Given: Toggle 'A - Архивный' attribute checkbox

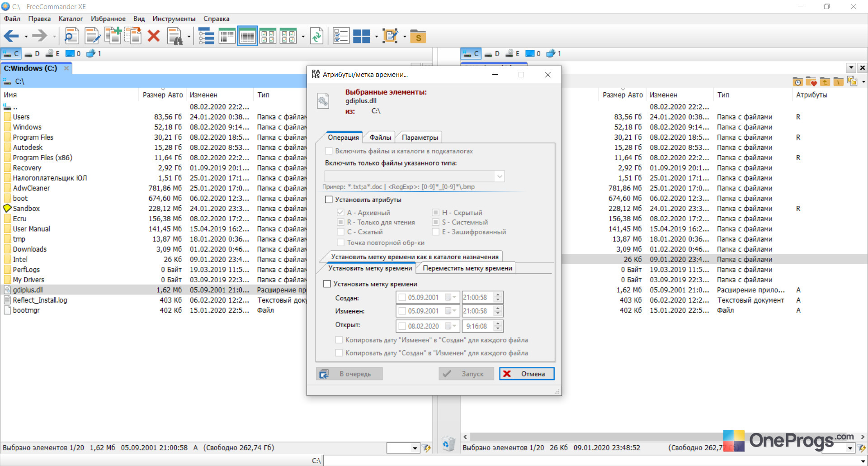Looking at the screenshot, I should pos(340,212).
